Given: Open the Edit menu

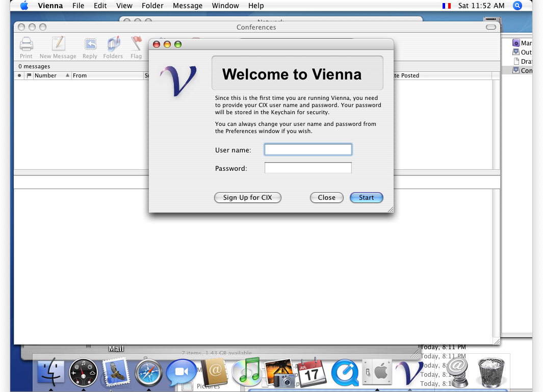Looking at the screenshot, I should [100, 6].
